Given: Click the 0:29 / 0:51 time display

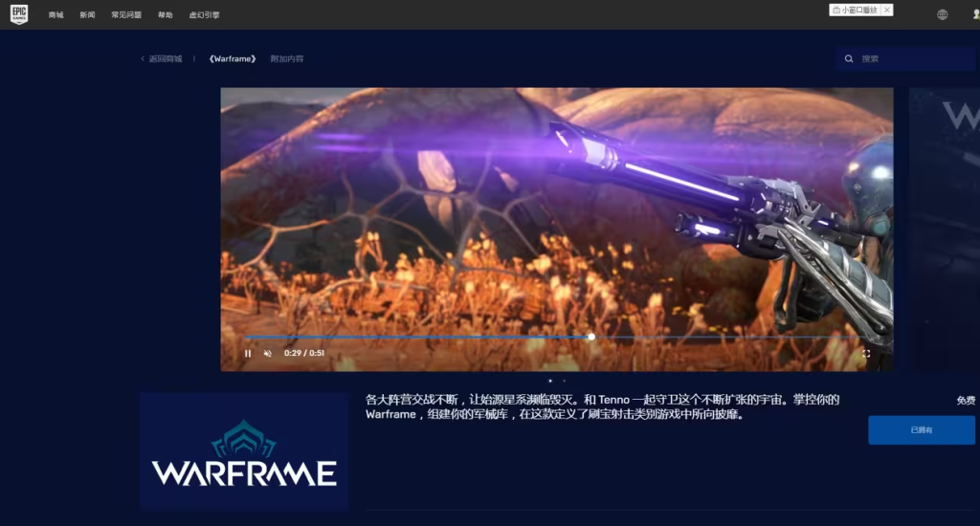Looking at the screenshot, I should (x=304, y=354).
